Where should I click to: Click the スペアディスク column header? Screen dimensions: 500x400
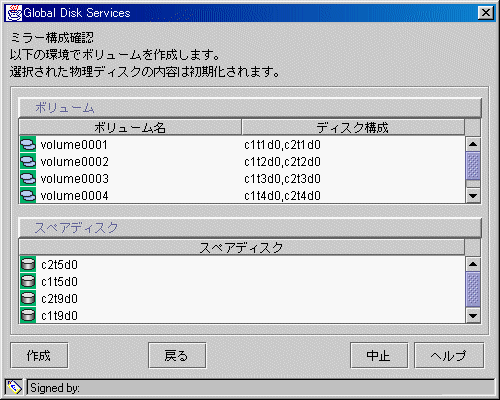click(242, 247)
